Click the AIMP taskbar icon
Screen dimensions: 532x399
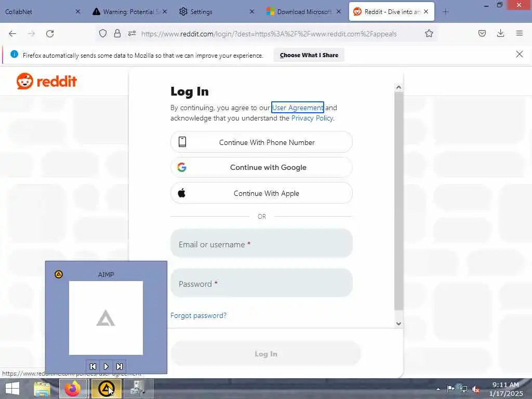pos(106,389)
